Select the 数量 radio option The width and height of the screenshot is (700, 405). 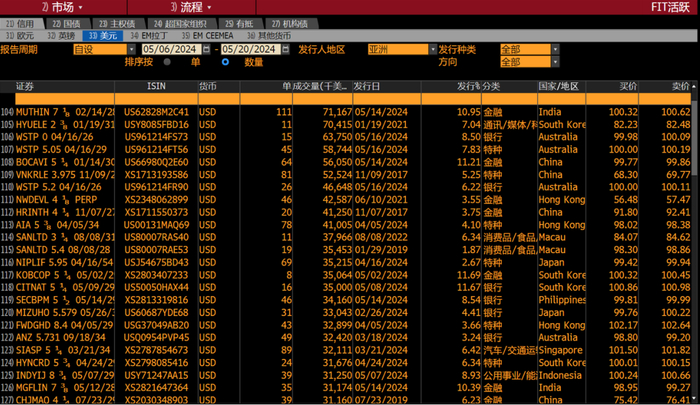pyautogui.click(x=225, y=62)
